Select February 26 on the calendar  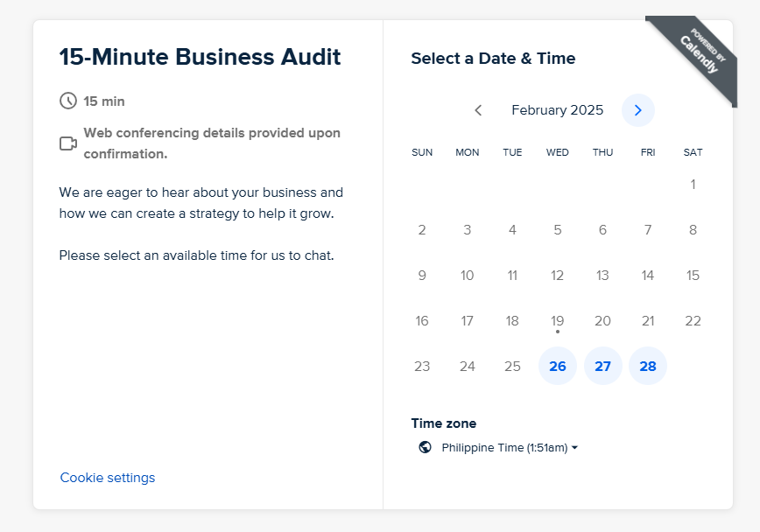click(x=558, y=366)
